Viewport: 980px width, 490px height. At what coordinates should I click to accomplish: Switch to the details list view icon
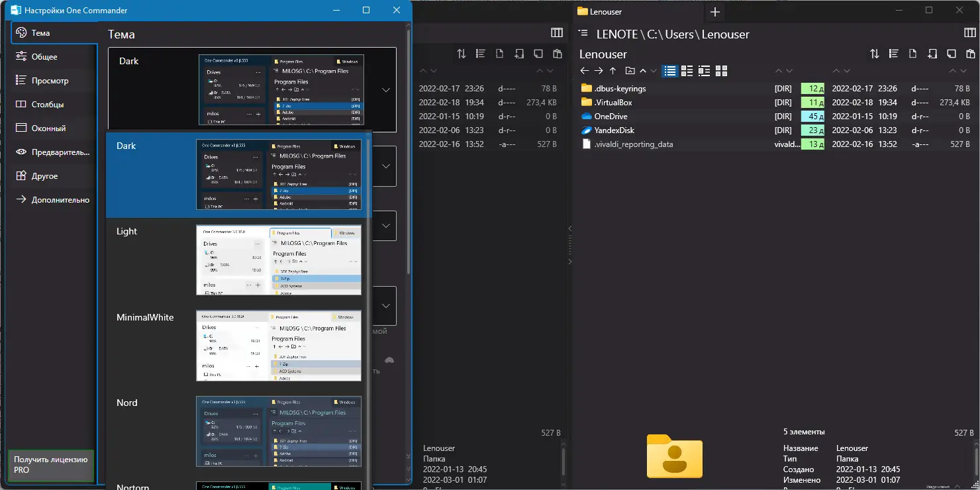(670, 71)
